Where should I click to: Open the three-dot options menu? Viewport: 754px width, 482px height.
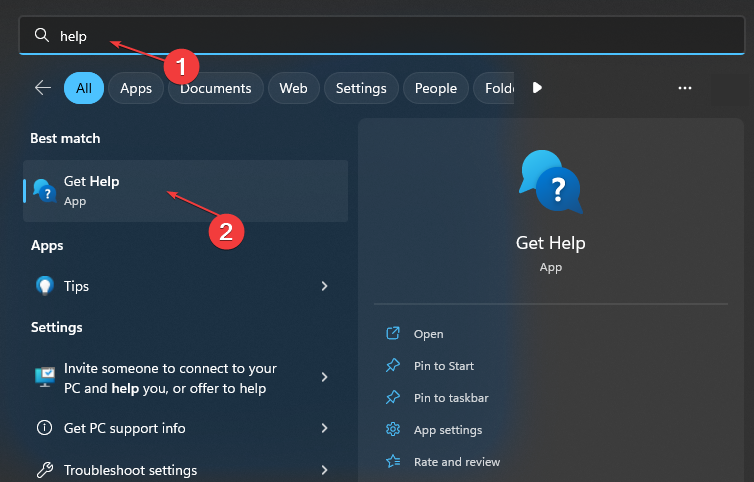tap(685, 88)
